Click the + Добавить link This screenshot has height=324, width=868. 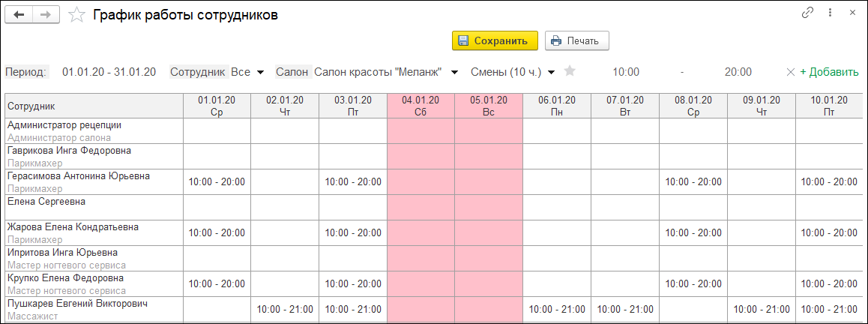(829, 72)
